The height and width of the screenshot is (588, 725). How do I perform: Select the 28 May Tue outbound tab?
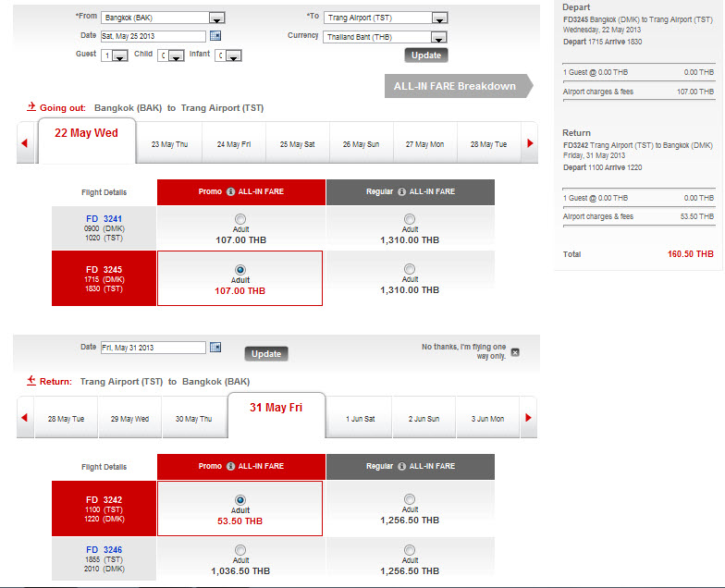[488, 143]
